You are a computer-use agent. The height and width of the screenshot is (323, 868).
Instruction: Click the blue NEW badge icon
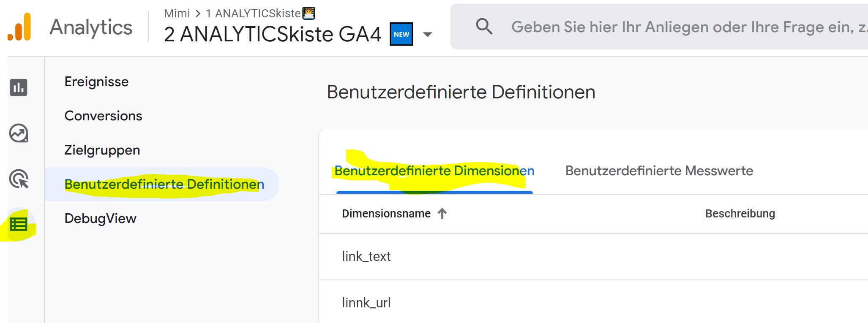[401, 34]
